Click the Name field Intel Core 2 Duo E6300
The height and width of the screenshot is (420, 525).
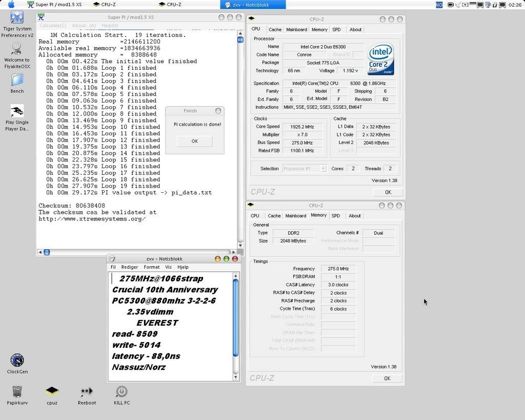pyautogui.click(x=323, y=47)
